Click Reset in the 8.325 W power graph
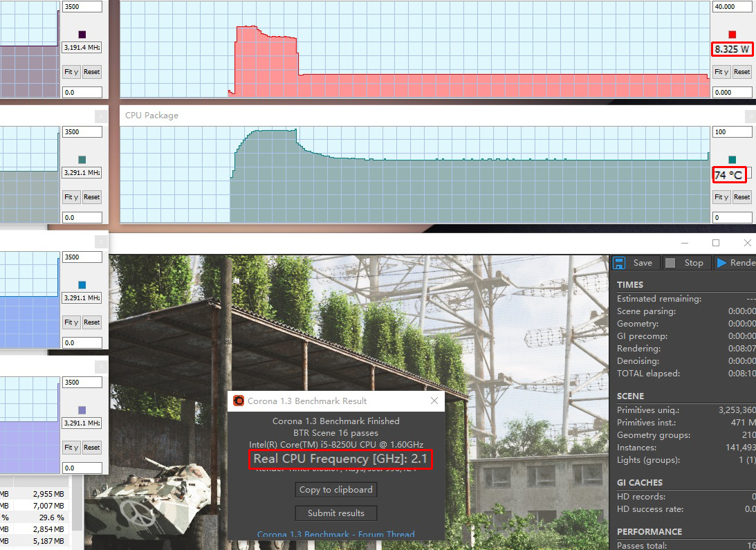The image size is (756, 550). 741,72
